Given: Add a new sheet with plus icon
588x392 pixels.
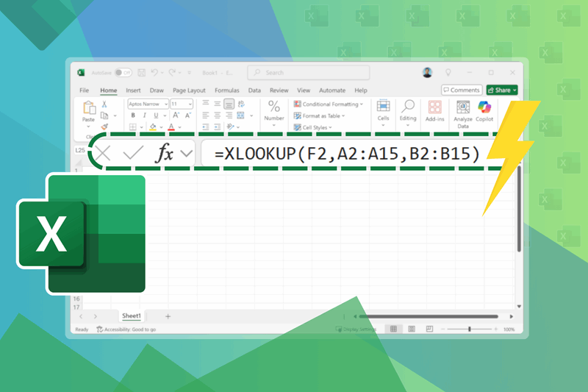Looking at the screenshot, I should pyautogui.click(x=168, y=316).
